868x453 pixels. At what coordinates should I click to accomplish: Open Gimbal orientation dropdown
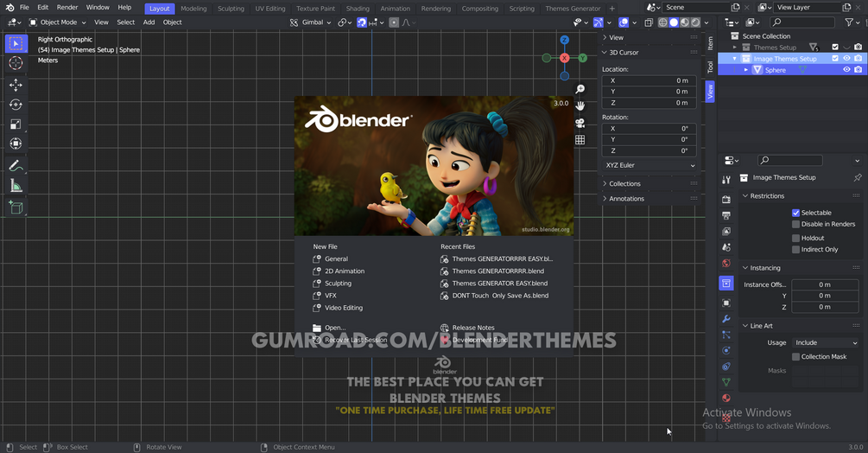(x=311, y=22)
